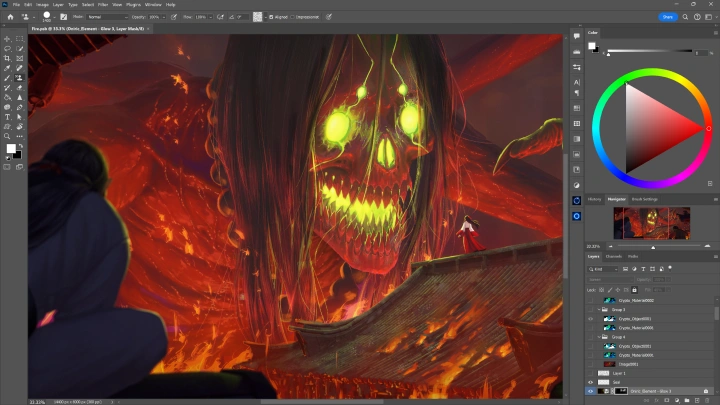
Task: Open the Comments panel icon
Action: [577, 36]
